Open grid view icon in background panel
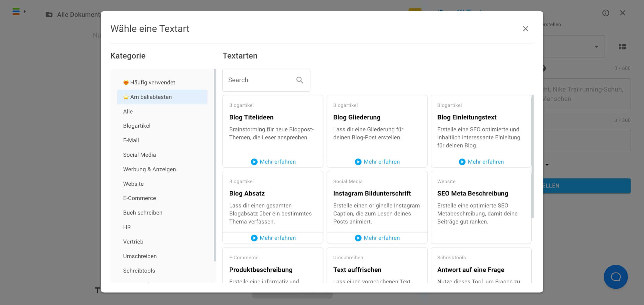 coord(623,46)
